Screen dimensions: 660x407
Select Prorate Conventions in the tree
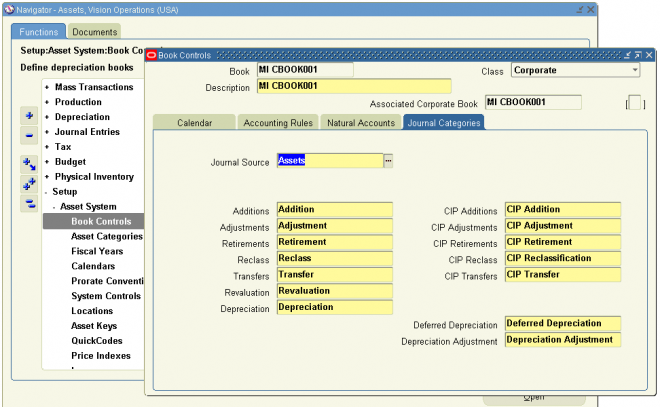click(x=107, y=281)
